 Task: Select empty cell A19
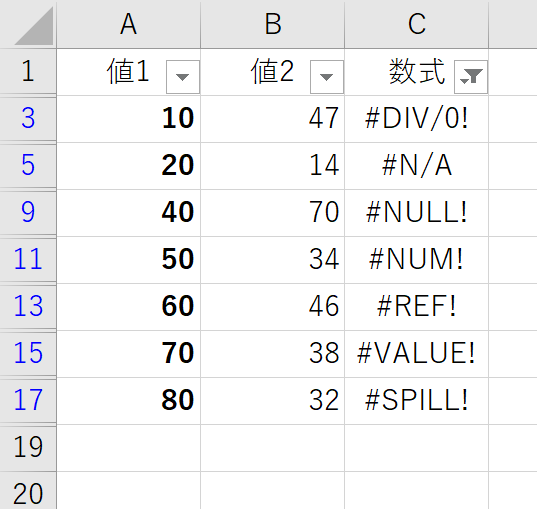(129, 448)
